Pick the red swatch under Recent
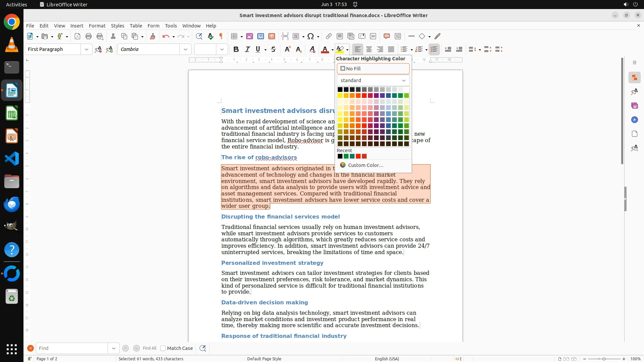 point(358,156)
